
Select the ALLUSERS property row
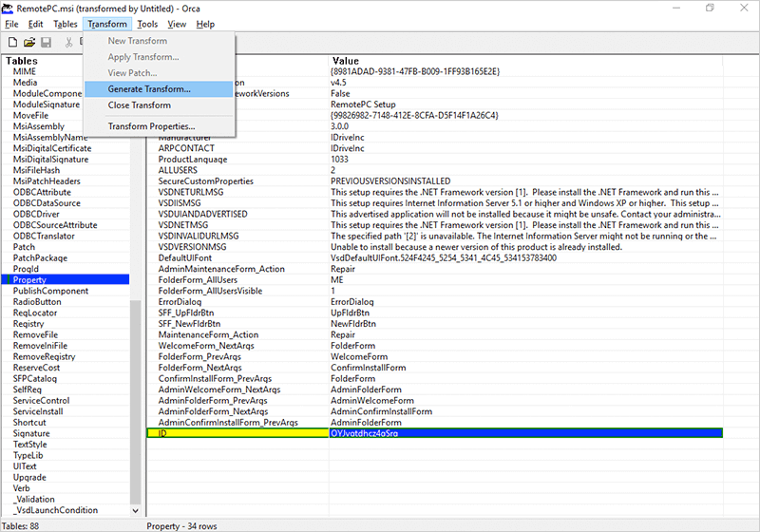pos(178,170)
